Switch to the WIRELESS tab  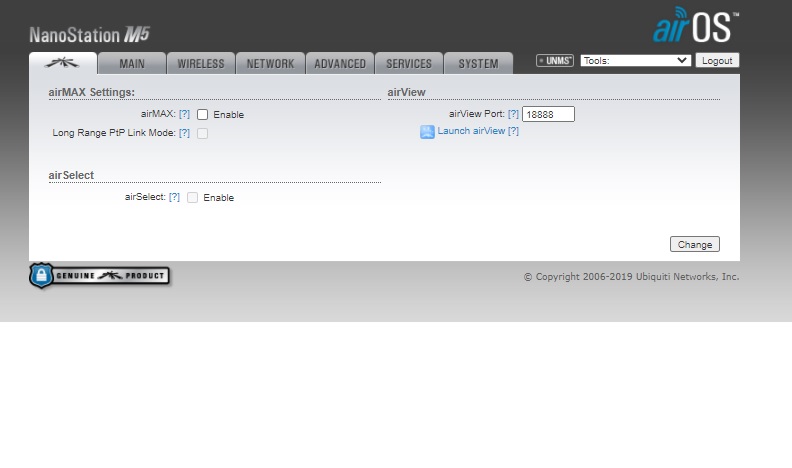click(x=201, y=63)
